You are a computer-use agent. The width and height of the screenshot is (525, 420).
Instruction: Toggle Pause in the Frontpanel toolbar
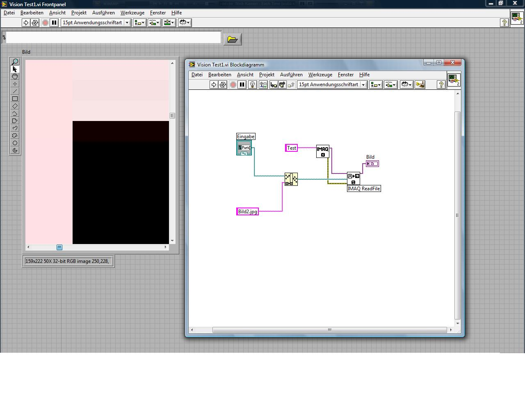pyautogui.click(x=54, y=23)
